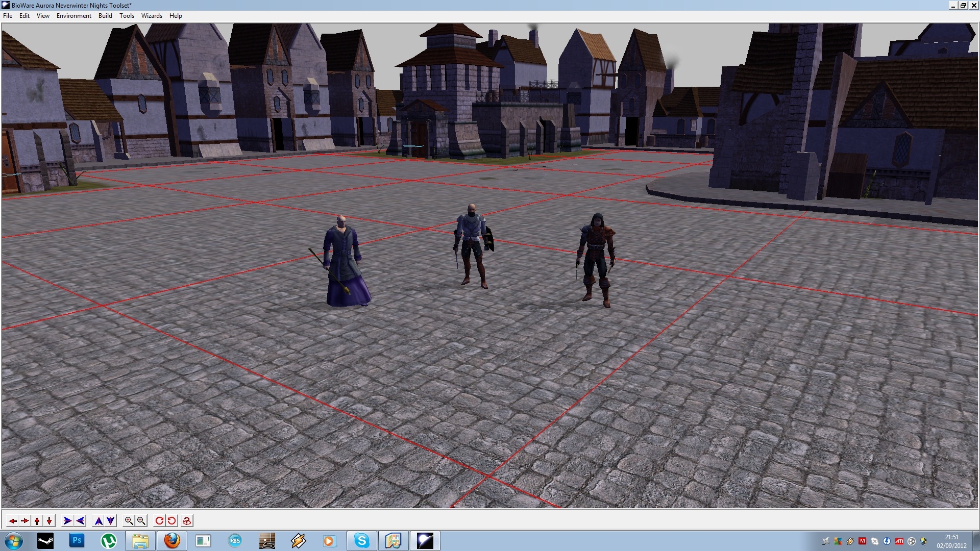Screen dimensions: 980x551
Task: Tilt camera up with blue up arrow
Action: pyautogui.click(x=99, y=521)
